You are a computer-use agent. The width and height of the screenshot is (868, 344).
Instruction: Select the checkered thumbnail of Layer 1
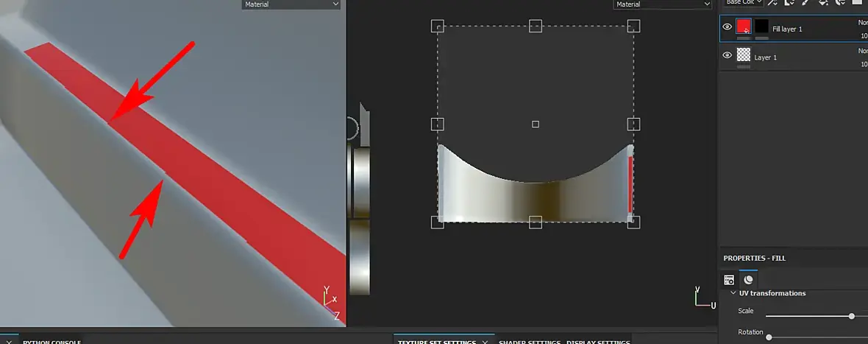(744, 55)
